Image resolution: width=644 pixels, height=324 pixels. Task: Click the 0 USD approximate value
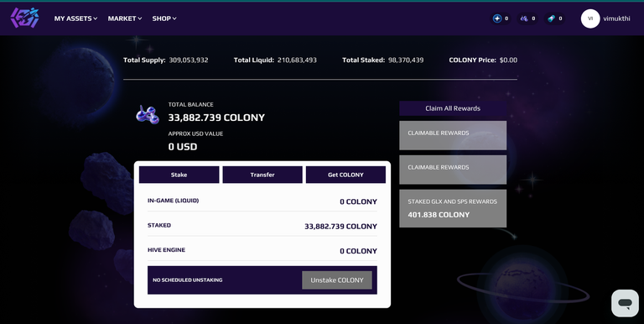(x=183, y=147)
